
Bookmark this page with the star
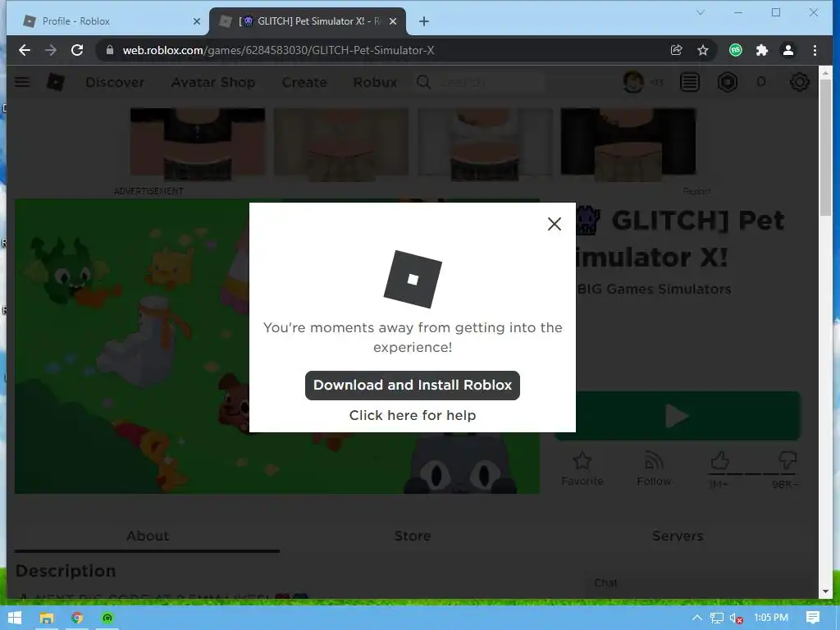coord(703,50)
